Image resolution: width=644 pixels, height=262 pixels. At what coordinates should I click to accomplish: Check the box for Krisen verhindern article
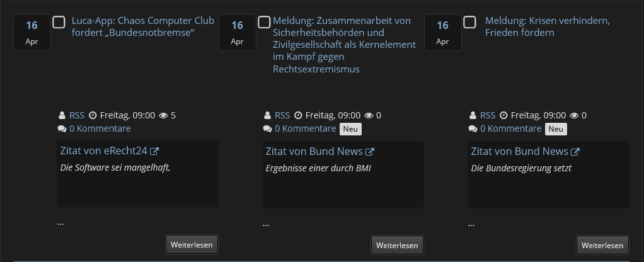tap(469, 22)
